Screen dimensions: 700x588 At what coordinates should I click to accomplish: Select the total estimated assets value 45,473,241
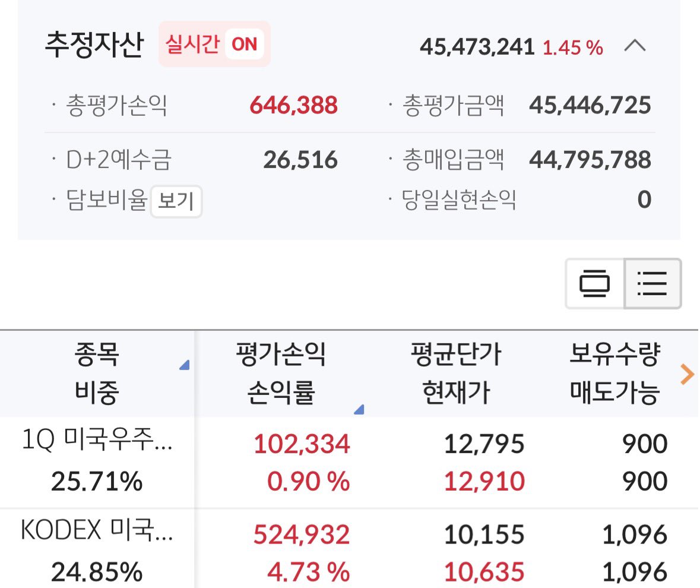coord(477,46)
